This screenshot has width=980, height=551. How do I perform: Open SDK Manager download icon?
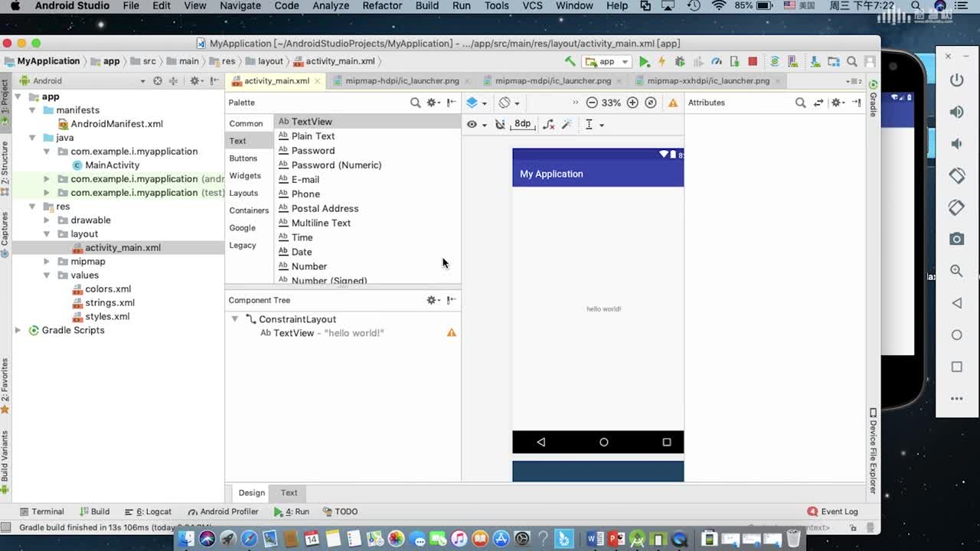click(x=815, y=61)
